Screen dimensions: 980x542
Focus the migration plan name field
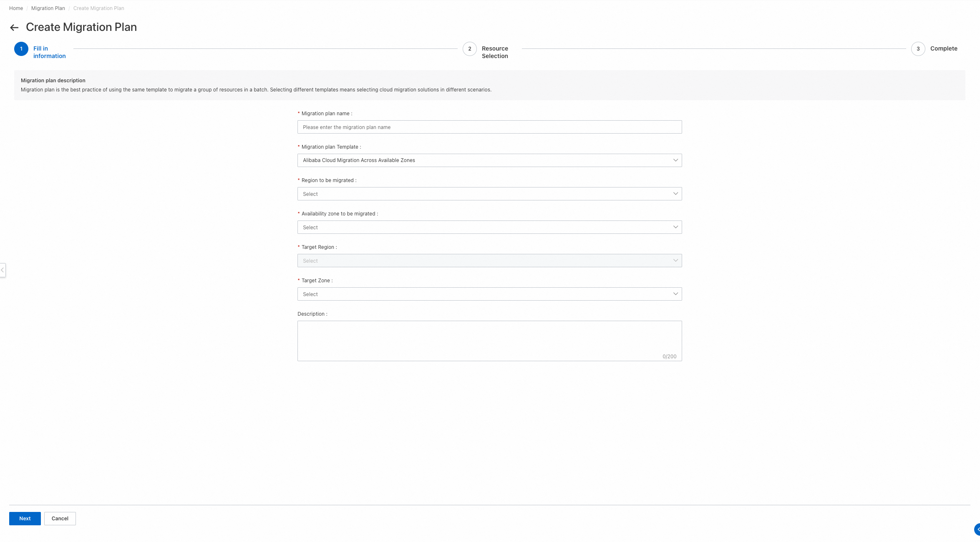coord(489,127)
